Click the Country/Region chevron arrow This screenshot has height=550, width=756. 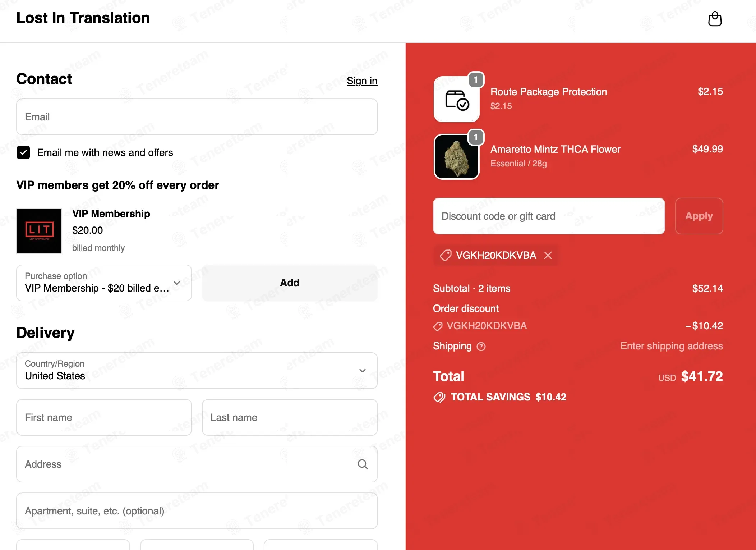point(363,371)
